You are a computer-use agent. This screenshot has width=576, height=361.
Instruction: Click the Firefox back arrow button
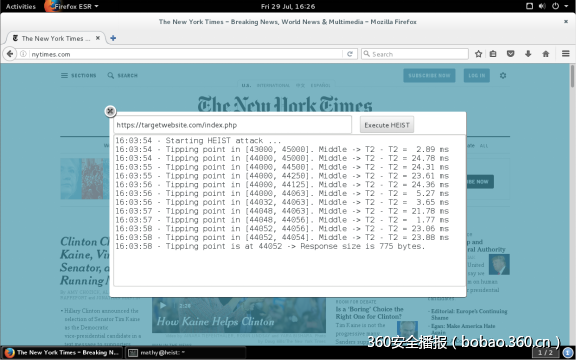coord(10,54)
